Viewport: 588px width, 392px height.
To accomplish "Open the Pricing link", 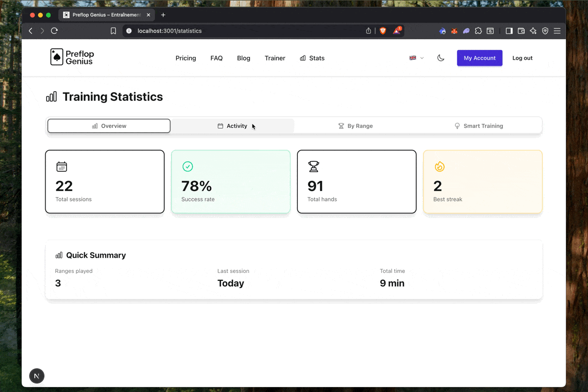I will coord(186,58).
